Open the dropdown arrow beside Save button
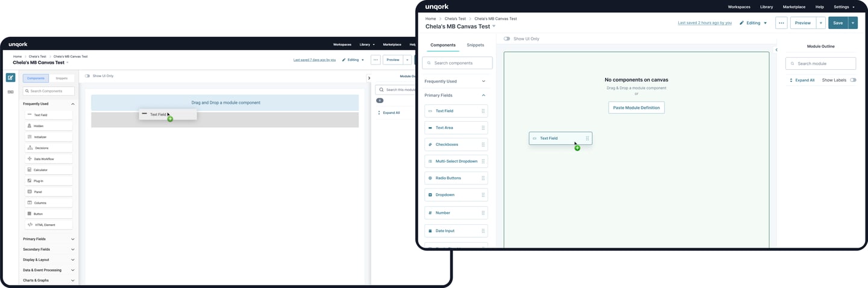The height and width of the screenshot is (288, 868). [x=852, y=23]
